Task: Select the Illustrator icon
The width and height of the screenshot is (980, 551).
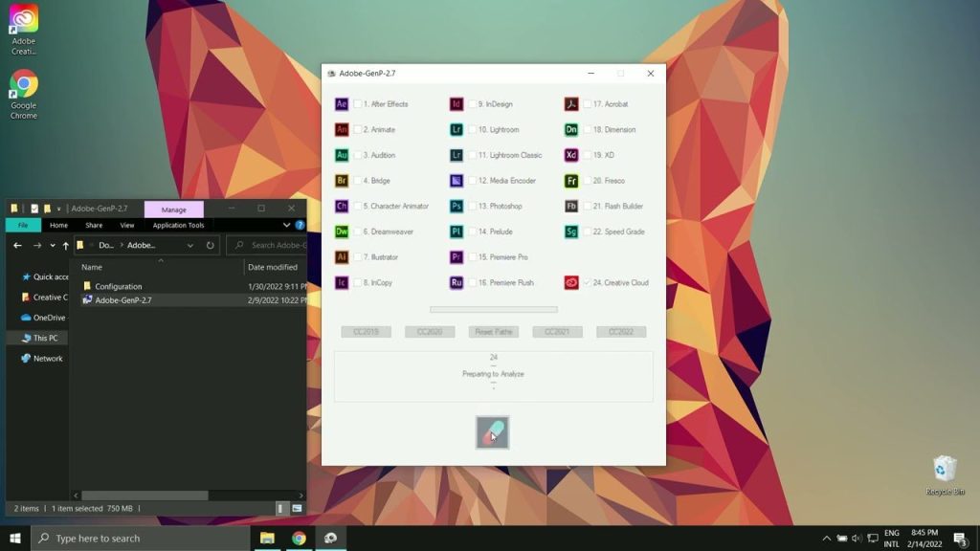Action: (344, 256)
